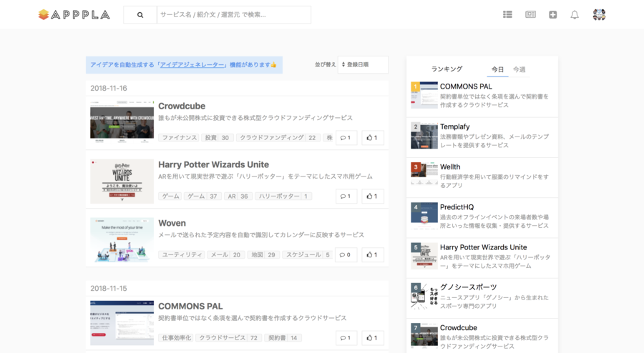This screenshot has width=644, height=353.
Task: Focus the service search input field
Action: pos(234,15)
